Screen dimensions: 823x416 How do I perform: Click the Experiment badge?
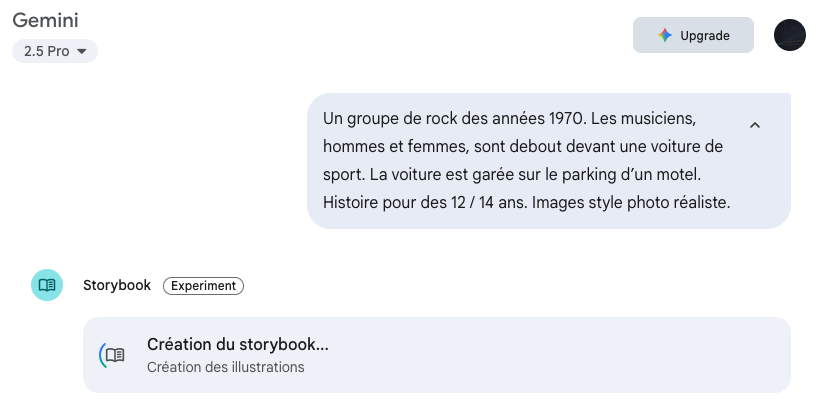[203, 286]
